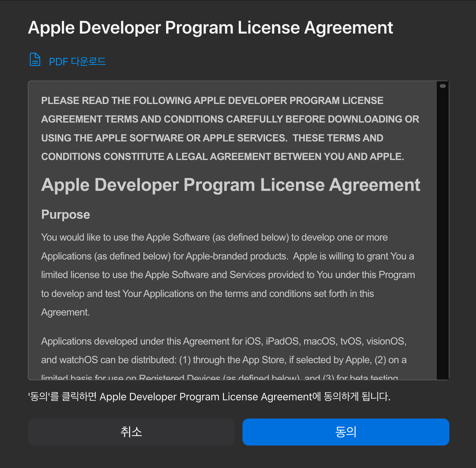
Task: Click the dialog title Apple Developer Program License Agreement
Action: click(x=210, y=28)
